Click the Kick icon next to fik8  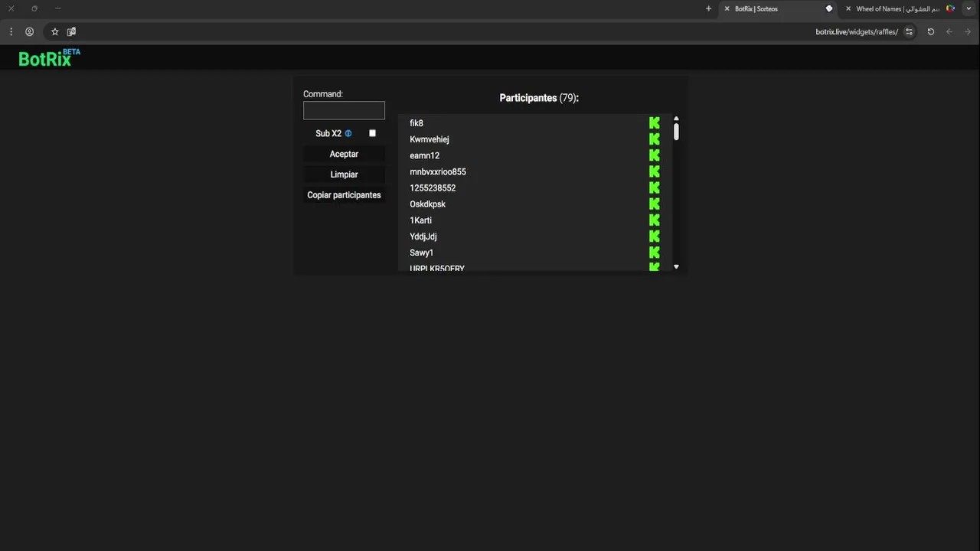pos(655,123)
